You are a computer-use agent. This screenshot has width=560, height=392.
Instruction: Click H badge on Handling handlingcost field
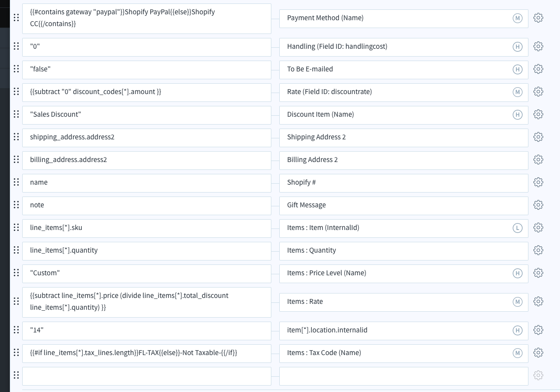coord(517,47)
